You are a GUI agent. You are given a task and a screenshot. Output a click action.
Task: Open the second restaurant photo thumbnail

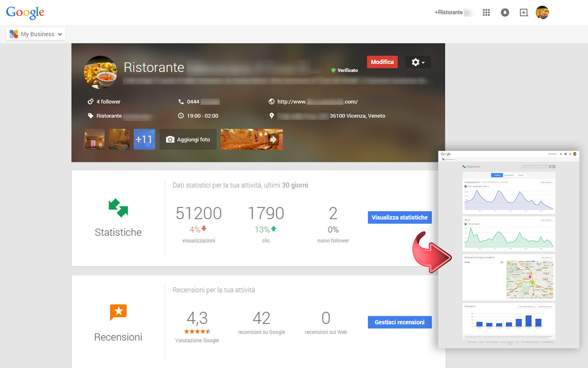(x=119, y=139)
